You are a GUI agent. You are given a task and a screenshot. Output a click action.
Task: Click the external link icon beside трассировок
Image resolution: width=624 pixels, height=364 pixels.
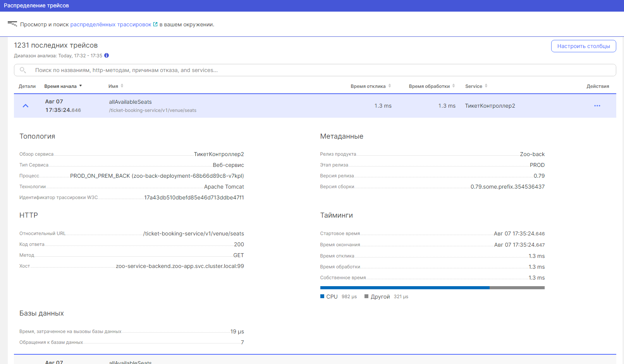[x=155, y=24]
